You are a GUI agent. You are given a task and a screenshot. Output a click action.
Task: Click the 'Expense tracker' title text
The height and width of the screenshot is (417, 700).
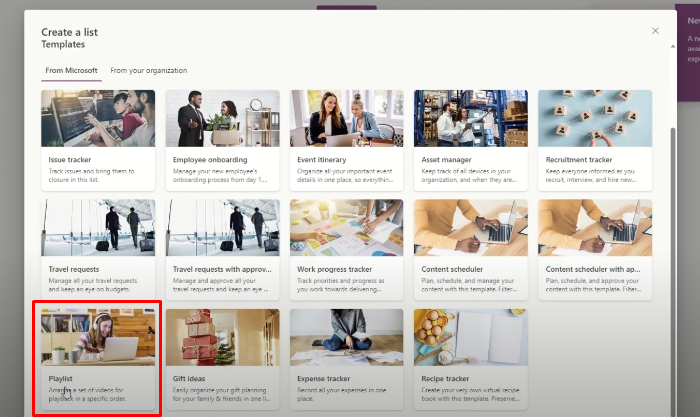323,379
